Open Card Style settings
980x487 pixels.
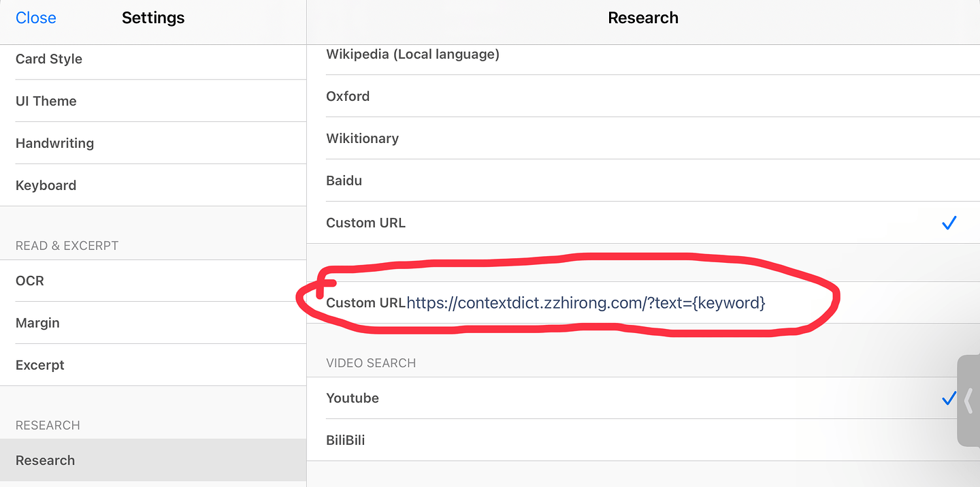click(153, 59)
